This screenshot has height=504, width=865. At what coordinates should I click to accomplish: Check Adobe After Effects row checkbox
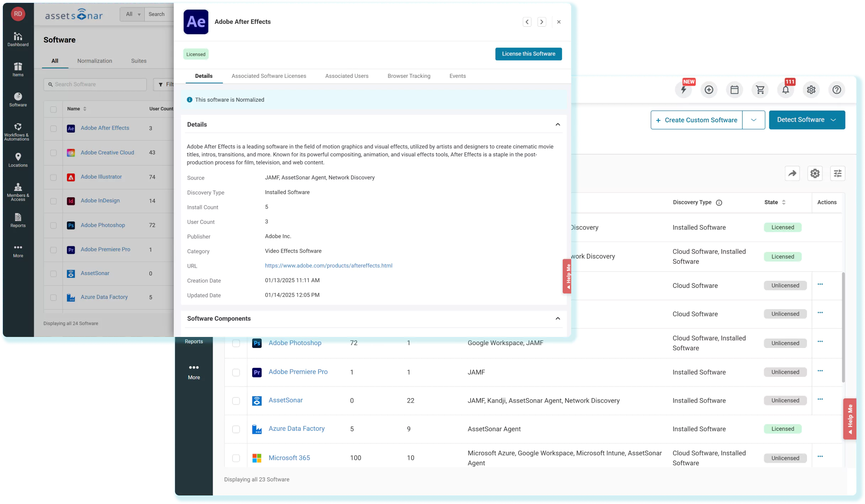(x=53, y=129)
